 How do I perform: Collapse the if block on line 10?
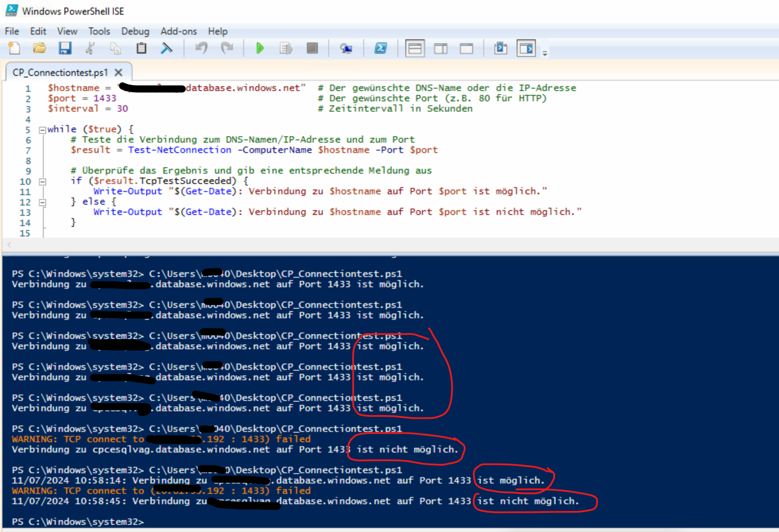click(42, 182)
